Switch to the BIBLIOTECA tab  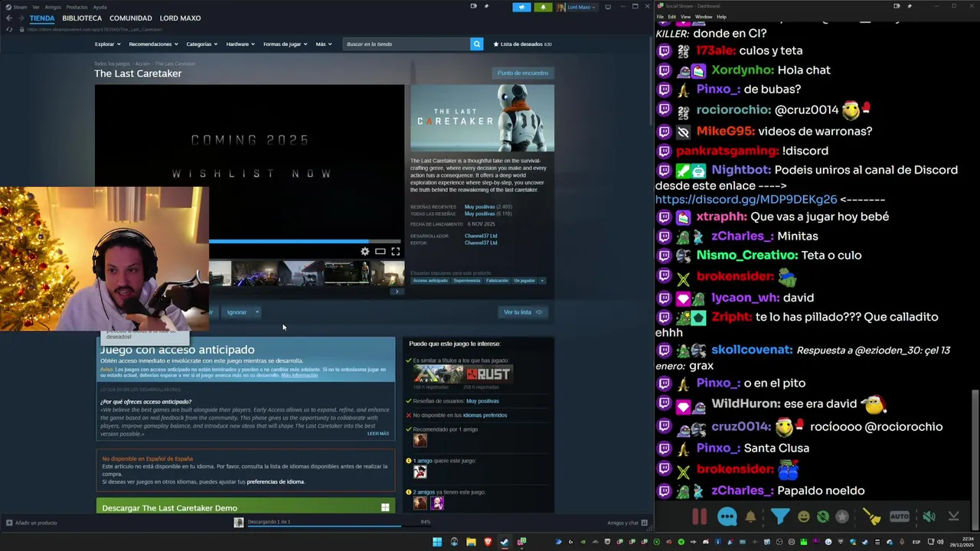pos(82,18)
